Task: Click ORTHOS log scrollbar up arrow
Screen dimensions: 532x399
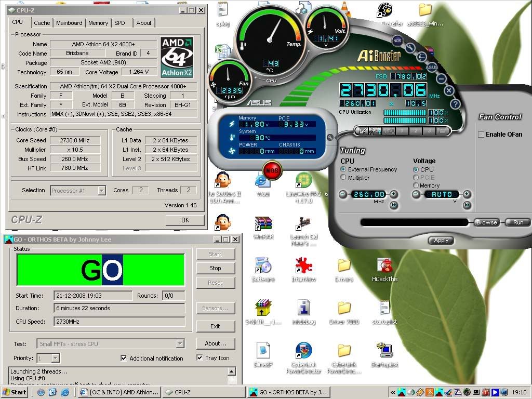Action: pos(232,371)
